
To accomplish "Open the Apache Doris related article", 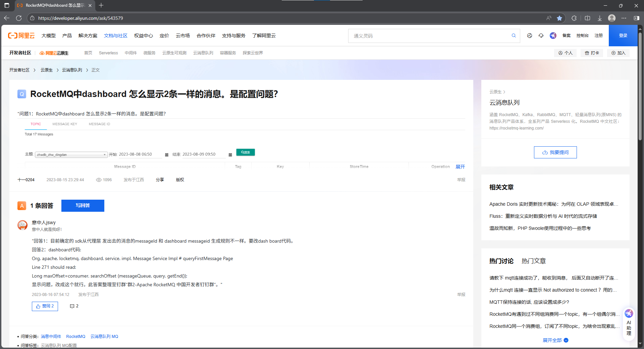I will pyautogui.click(x=554, y=204).
